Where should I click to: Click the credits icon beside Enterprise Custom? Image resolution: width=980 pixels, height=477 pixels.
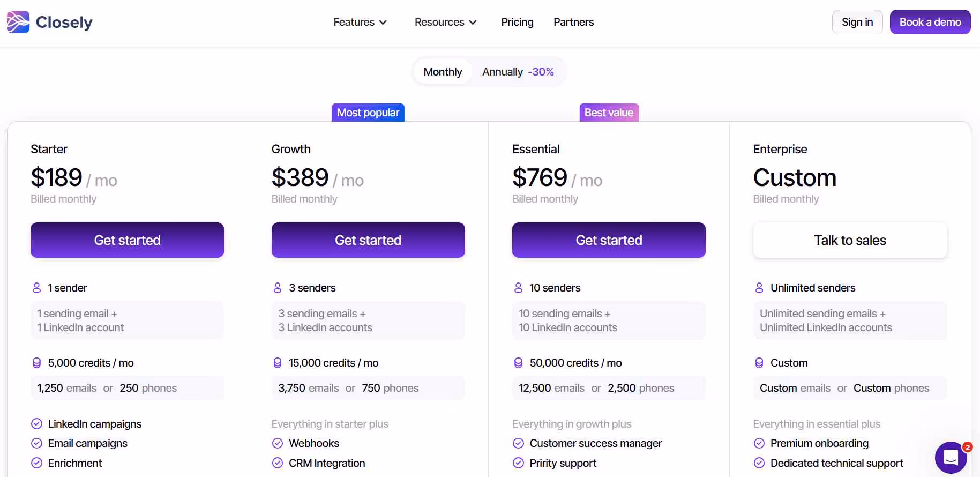point(759,363)
